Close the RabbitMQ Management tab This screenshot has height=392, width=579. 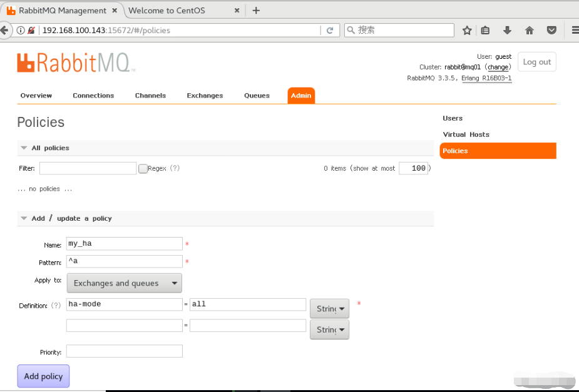click(115, 11)
